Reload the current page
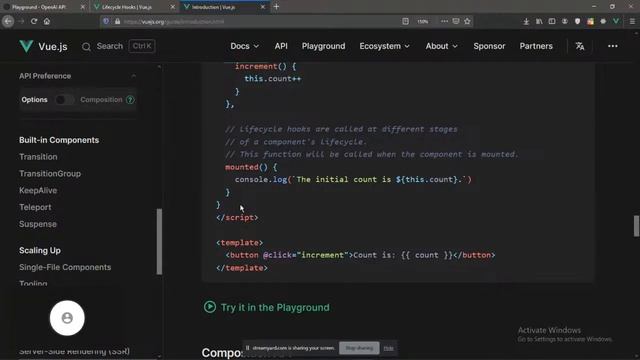This screenshot has width=640, height=360. pyautogui.click(x=34, y=21)
